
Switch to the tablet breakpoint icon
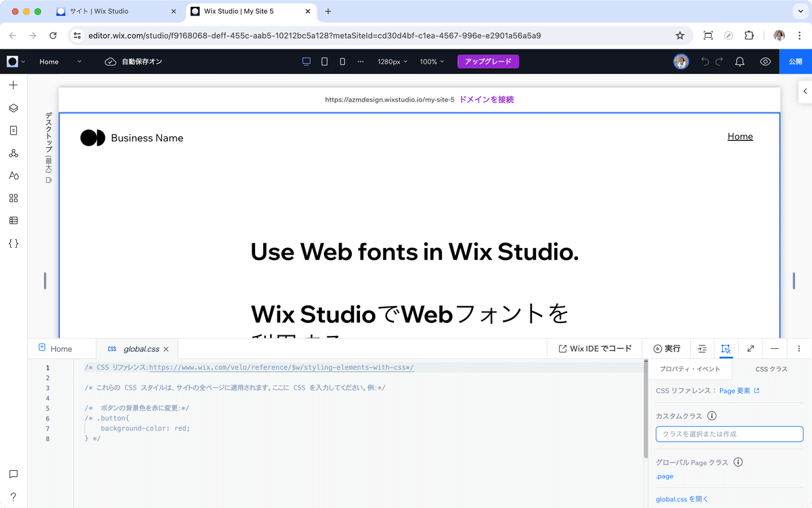[325, 62]
